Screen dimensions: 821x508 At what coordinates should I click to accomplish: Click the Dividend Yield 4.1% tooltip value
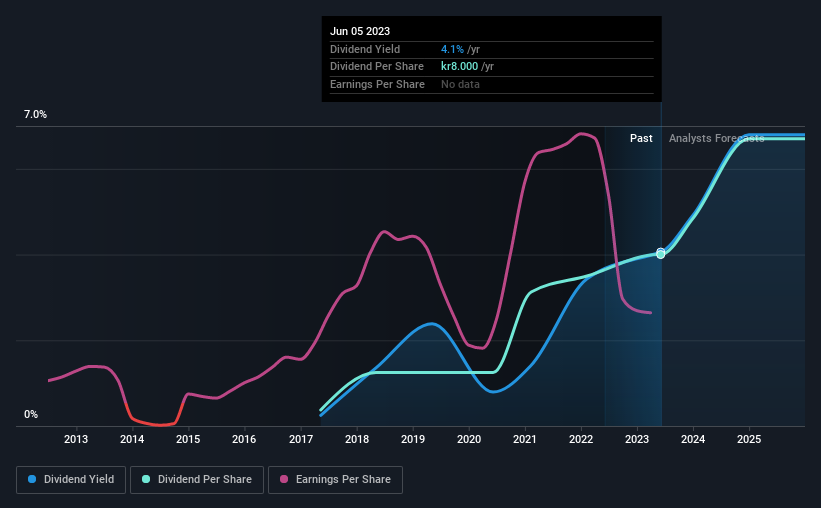tap(452, 49)
